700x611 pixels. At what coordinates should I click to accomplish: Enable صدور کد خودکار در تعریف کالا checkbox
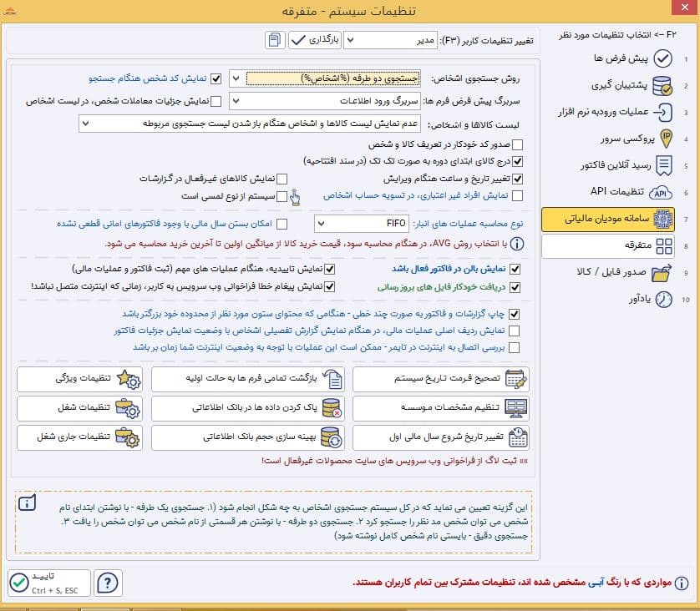point(517,144)
